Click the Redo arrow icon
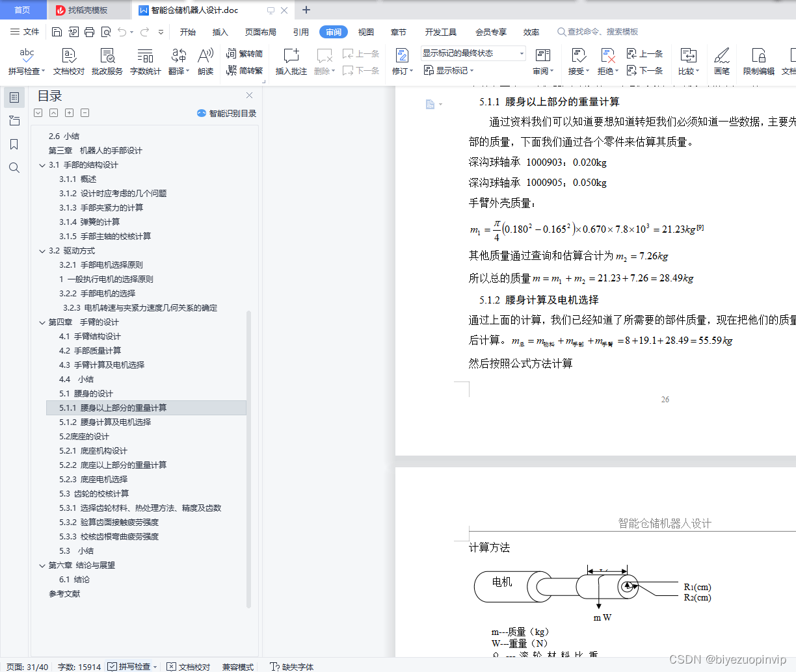 [x=144, y=32]
